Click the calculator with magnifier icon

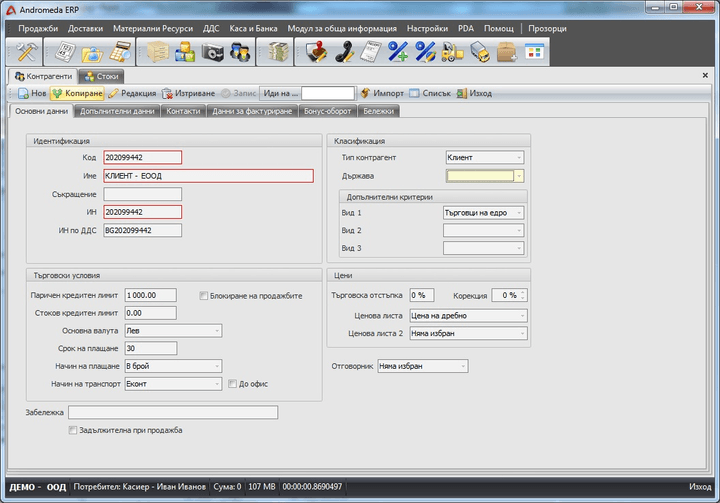point(120,51)
